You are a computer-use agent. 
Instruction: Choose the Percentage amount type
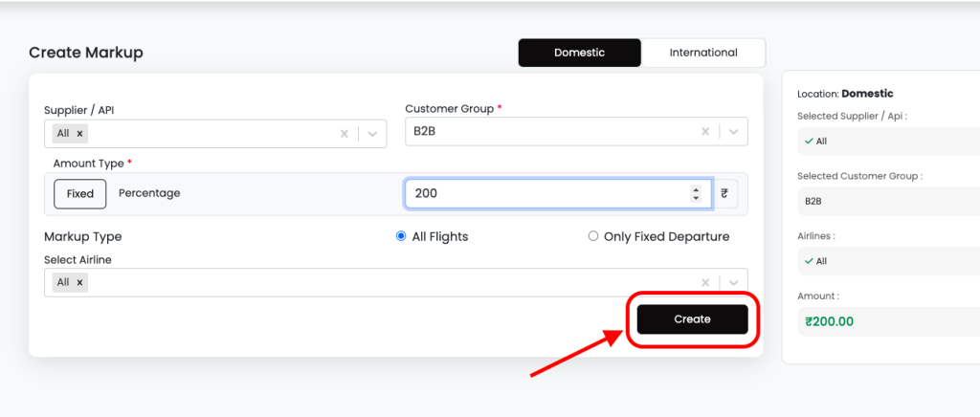[149, 193]
